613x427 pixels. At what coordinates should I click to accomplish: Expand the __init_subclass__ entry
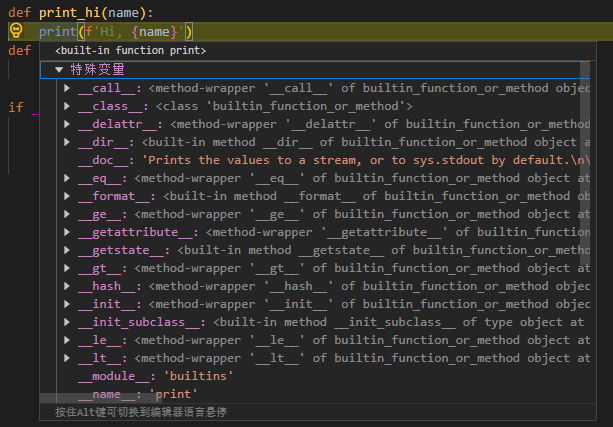(67, 322)
